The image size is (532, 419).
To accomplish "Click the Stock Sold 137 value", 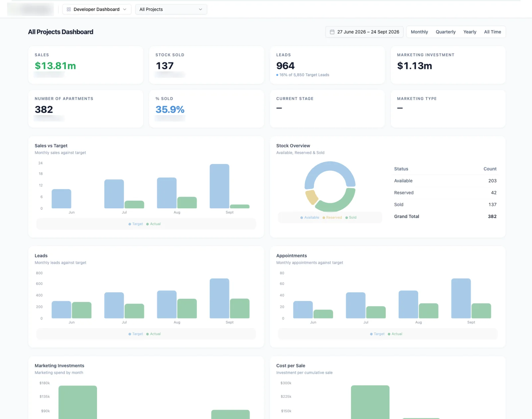I will [165, 66].
